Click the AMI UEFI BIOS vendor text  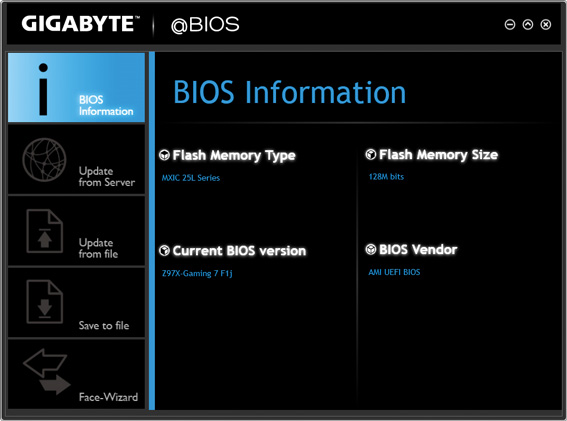click(394, 272)
